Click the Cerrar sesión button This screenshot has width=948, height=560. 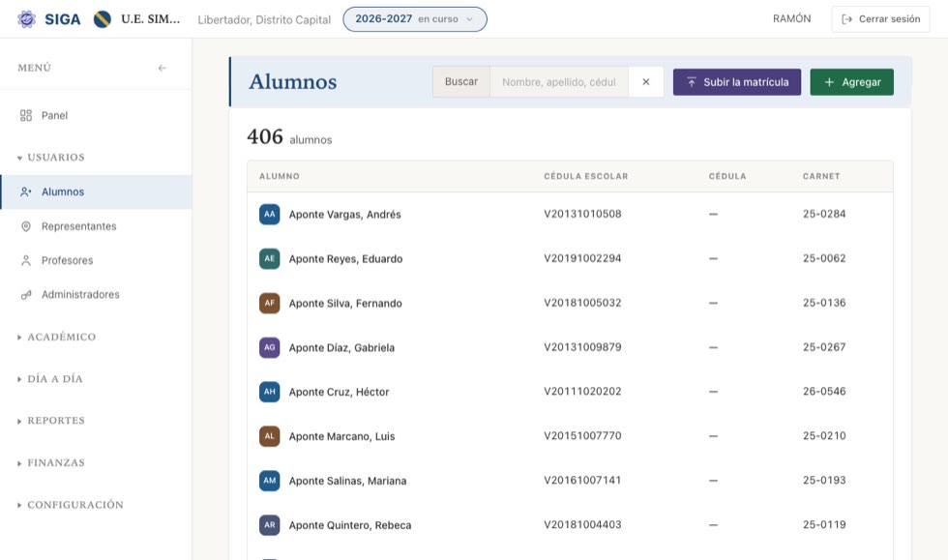(x=880, y=19)
